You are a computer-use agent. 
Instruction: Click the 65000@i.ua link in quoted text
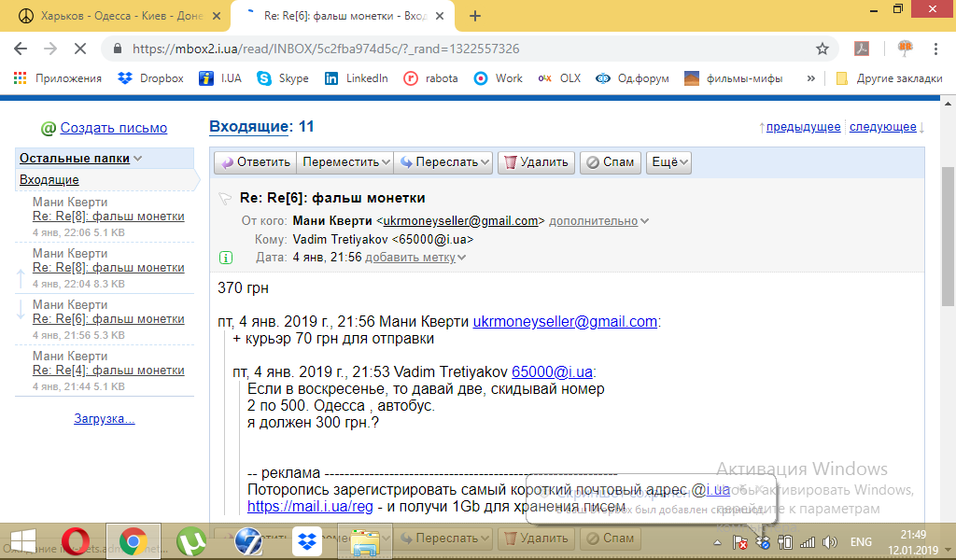coord(552,372)
